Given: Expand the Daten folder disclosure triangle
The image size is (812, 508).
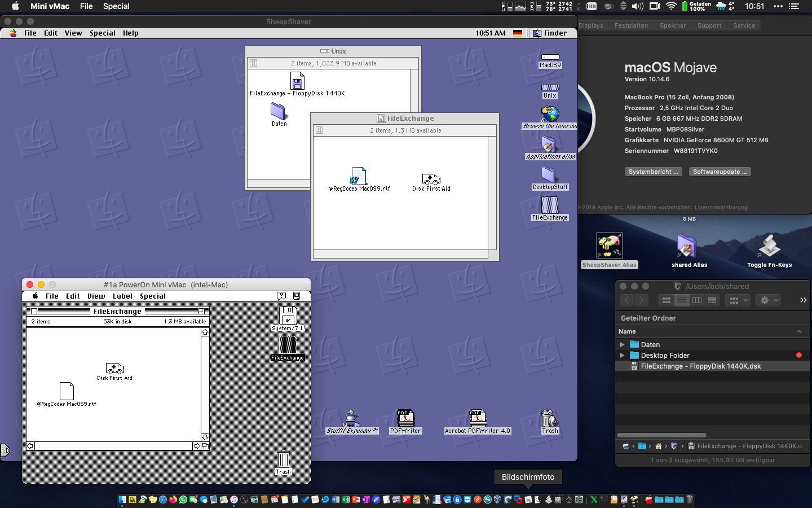Looking at the screenshot, I should tap(623, 345).
